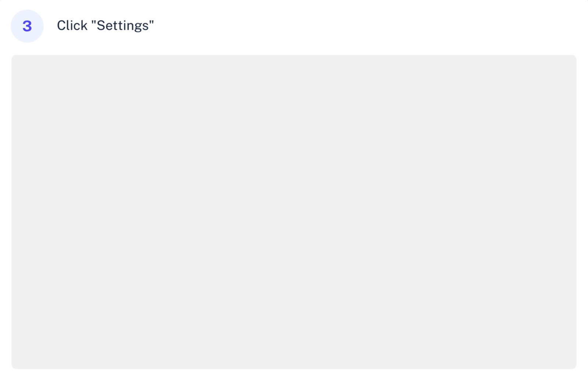Viewport: 588px width, 383px height.
Task: Click the step 3 number badge
Action: coord(27,26)
